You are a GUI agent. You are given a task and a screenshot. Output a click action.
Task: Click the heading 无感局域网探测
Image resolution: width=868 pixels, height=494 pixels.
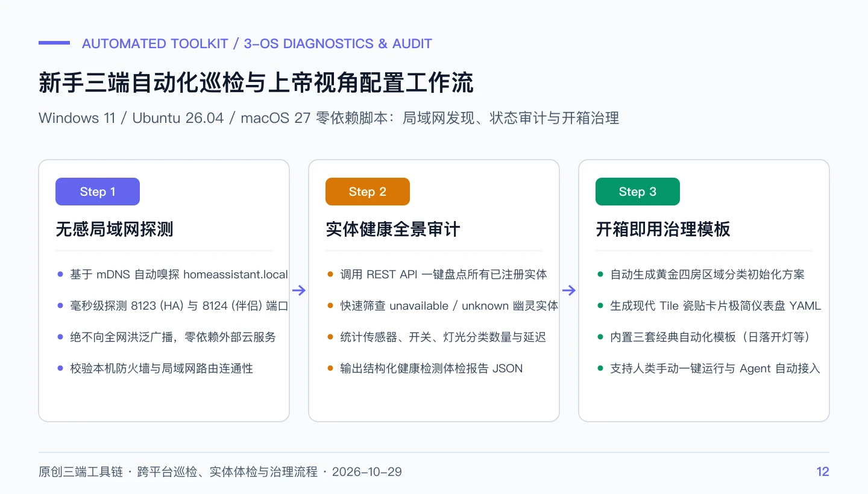click(x=115, y=229)
